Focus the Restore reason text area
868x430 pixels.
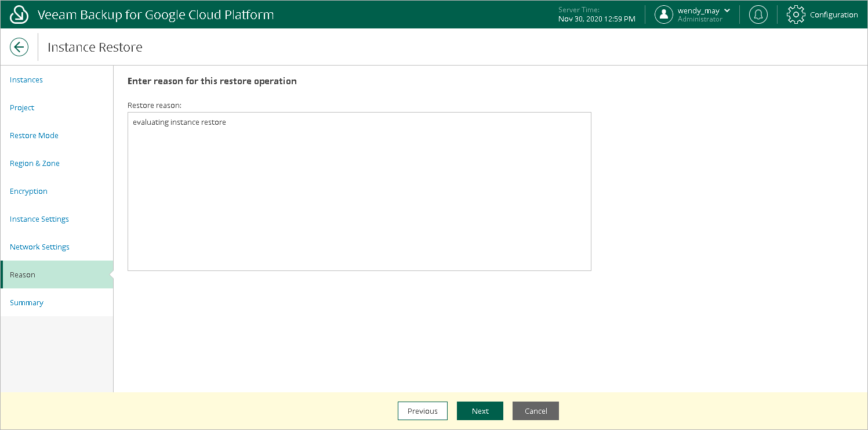pos(359,191)
